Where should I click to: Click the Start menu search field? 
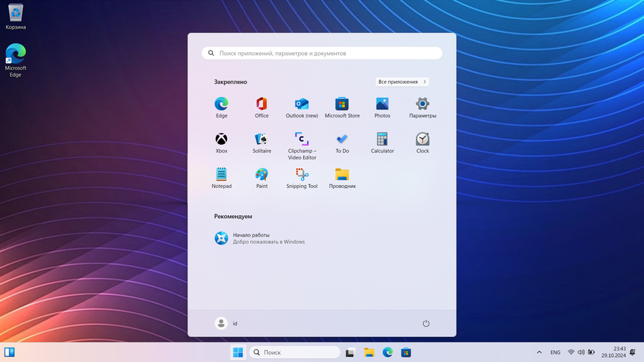(322, 54)
